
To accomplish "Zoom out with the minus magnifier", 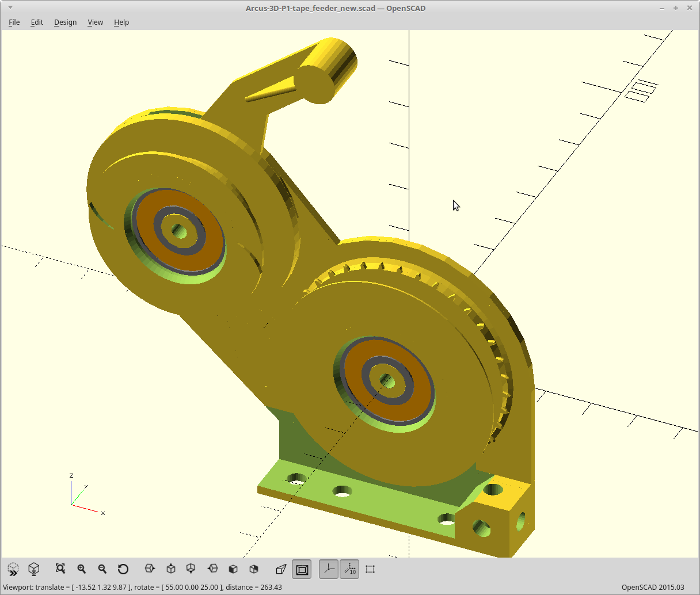I will (102, 569).
